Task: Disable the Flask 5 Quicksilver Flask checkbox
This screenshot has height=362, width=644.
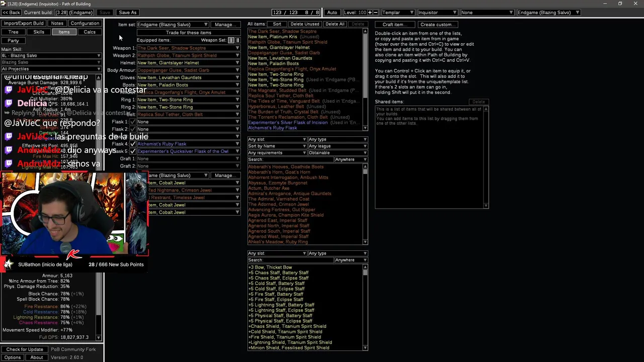Action: (133, 151)
